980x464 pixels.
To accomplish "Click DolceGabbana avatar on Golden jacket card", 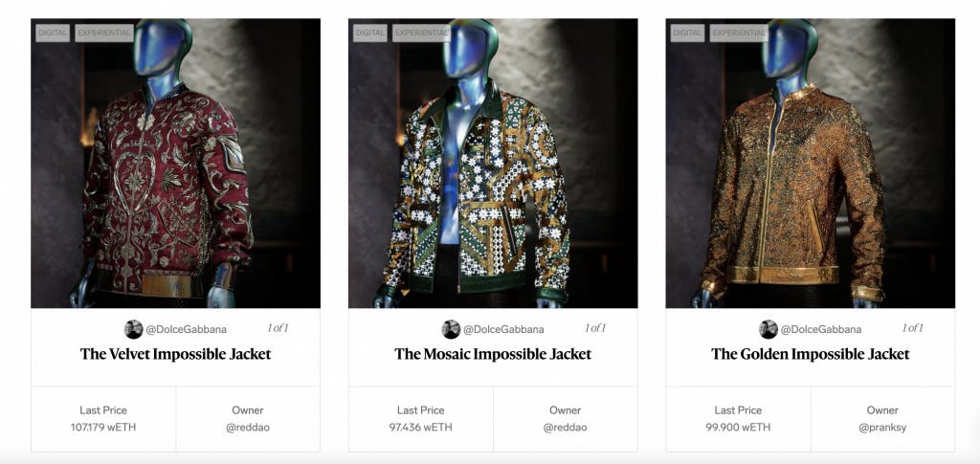I will coord(768,329).
